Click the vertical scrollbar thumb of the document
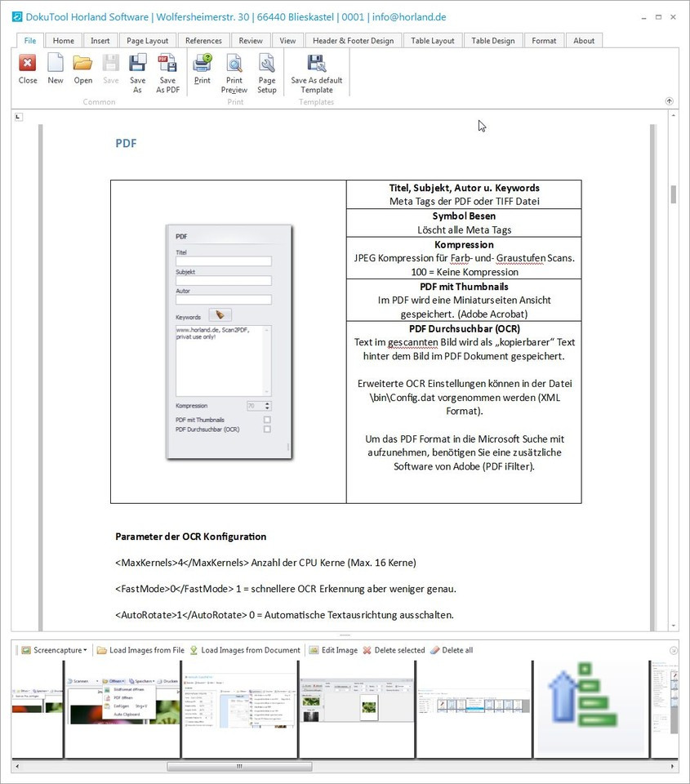The image size is (690, 784). (674, 194)
